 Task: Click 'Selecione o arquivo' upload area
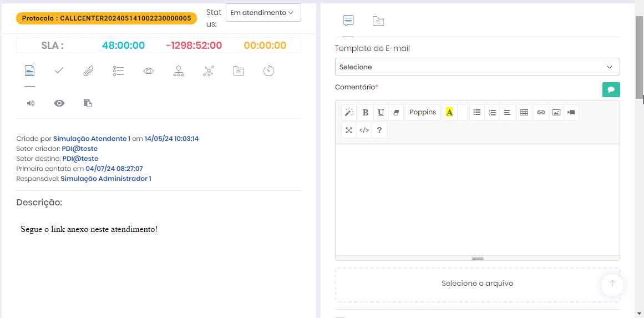pyautogui.click(x=477, y=284)
